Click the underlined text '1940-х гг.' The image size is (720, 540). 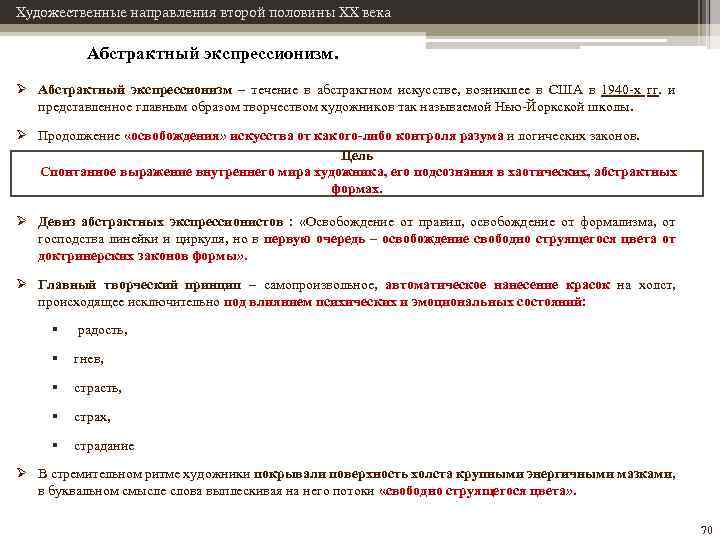click(x=631, y=90)
